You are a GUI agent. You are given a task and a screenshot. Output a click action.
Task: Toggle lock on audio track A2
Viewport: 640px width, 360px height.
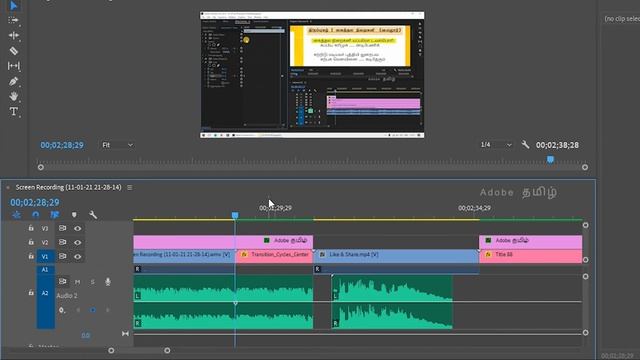click(x=31, y=293)
